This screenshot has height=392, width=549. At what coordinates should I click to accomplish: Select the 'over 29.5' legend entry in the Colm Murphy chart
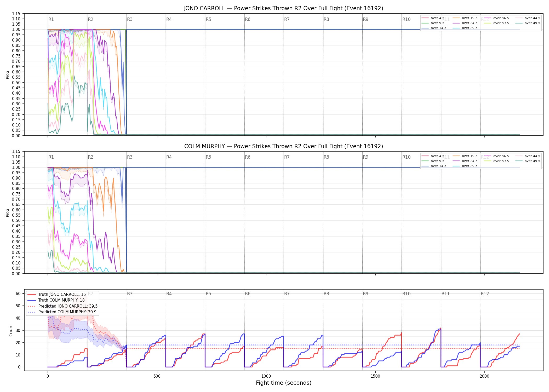tap(465, 166)
